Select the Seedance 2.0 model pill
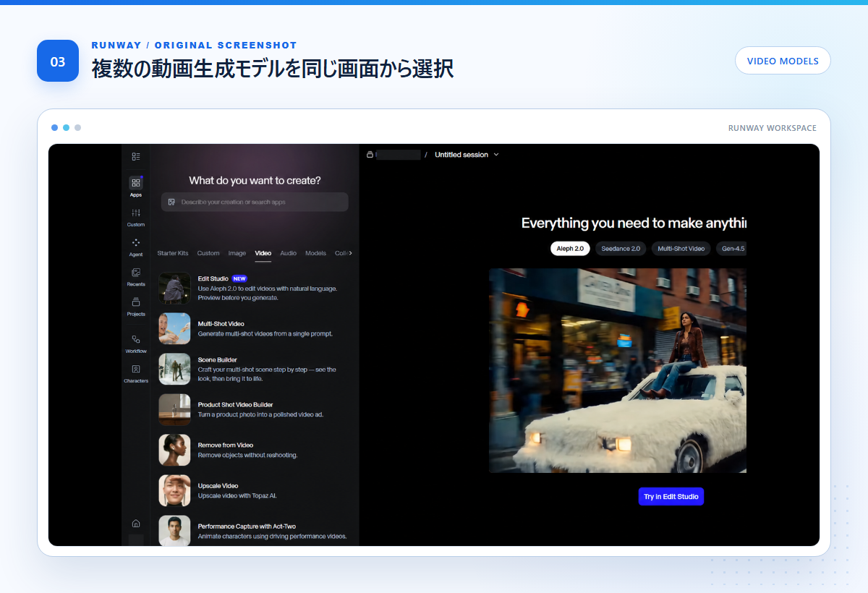 (621, 249)
